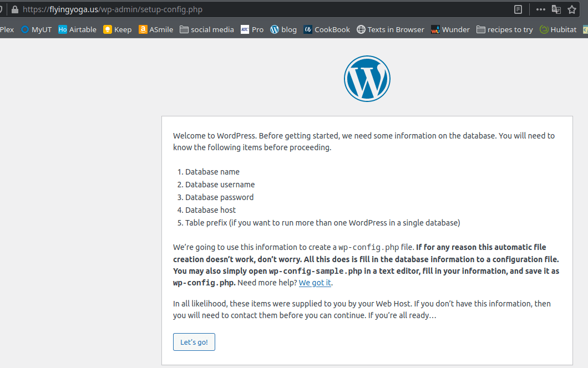The width and height of the screenshot is (588, 368).
Task: Open the Pro bookmark
Action: pos(252,29)
